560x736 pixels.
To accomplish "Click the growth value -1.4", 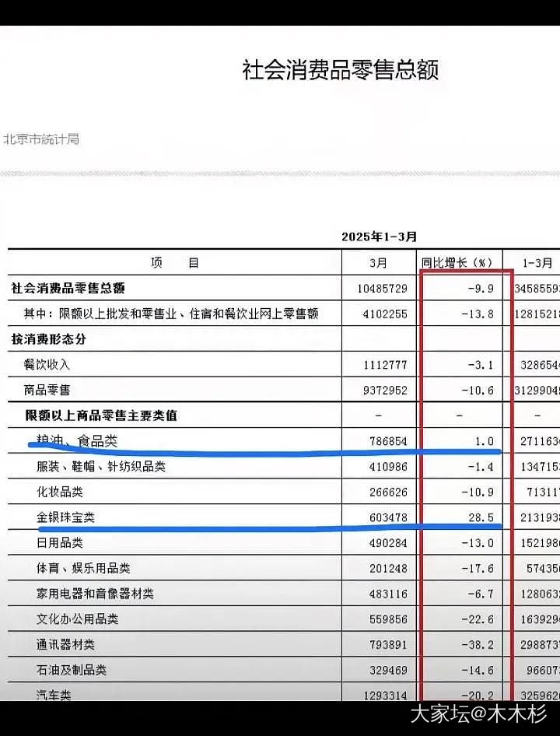I will click(x=481, y=467).
